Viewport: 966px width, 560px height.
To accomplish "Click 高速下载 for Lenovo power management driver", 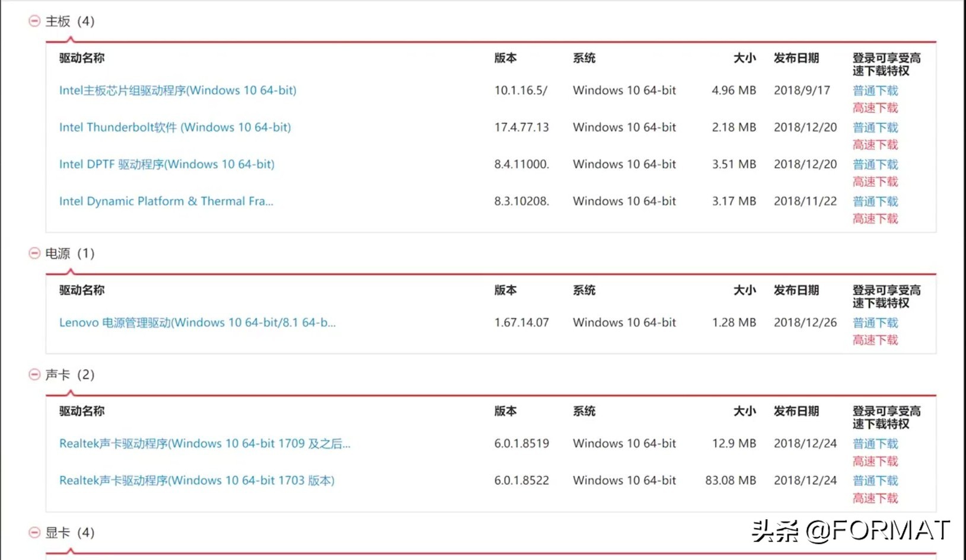I will pos(875,340).
